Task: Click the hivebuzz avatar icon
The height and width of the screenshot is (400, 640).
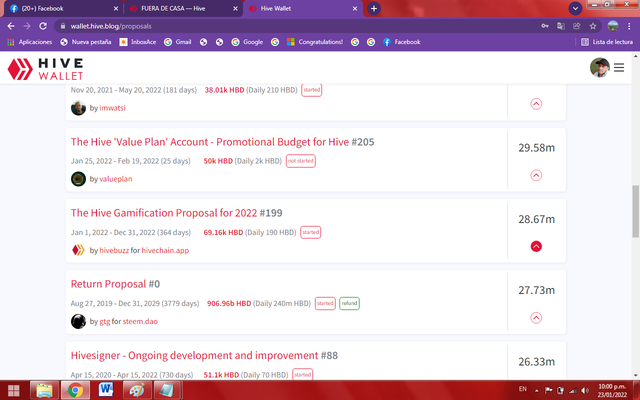Action: click(78, 250)
